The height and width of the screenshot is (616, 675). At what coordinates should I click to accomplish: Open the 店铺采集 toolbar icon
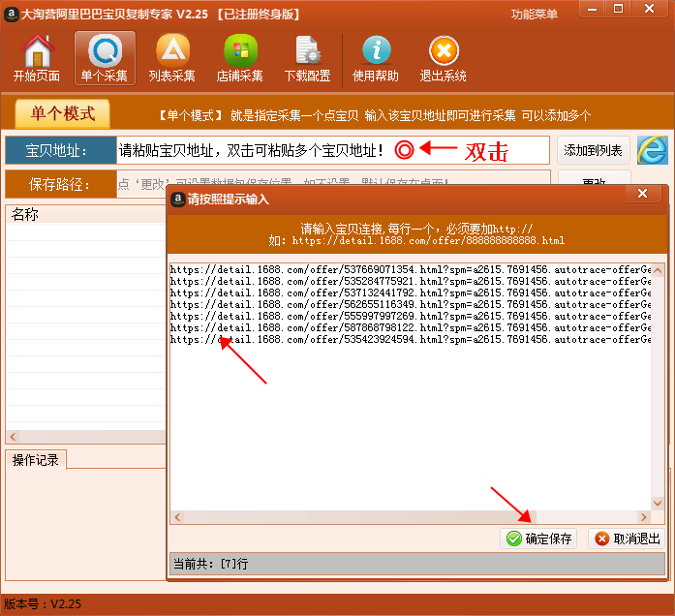(x=240, y=58)
